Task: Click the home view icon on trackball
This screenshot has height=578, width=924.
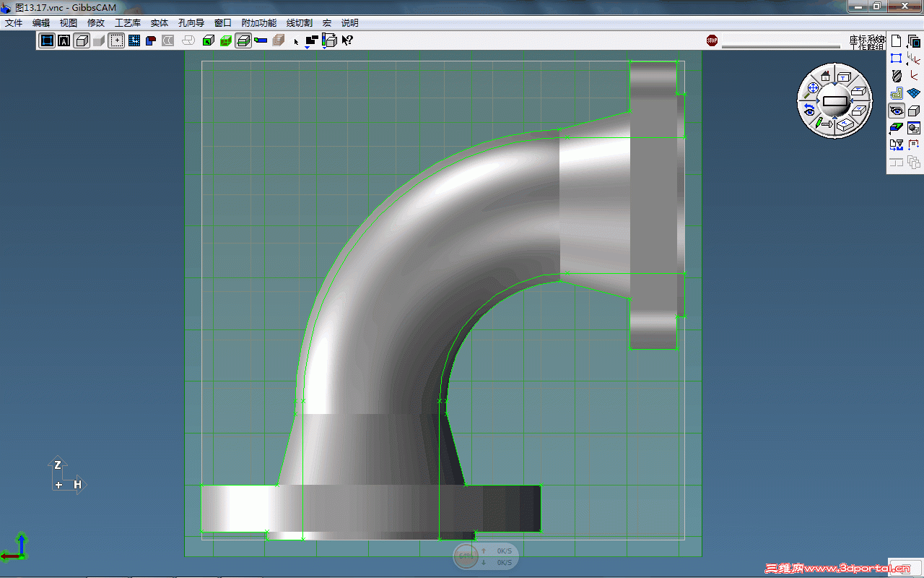Action: pyautogui.click(x=825, y=75)
